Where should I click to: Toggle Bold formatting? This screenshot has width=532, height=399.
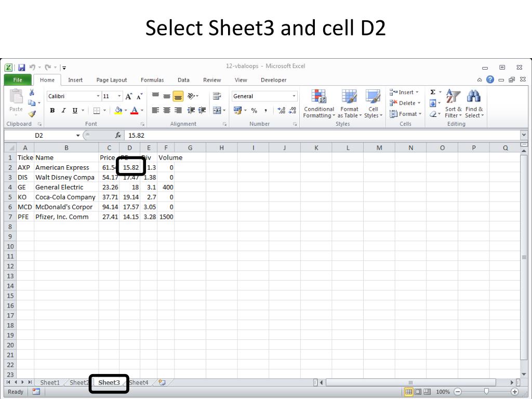coord(52,110)
